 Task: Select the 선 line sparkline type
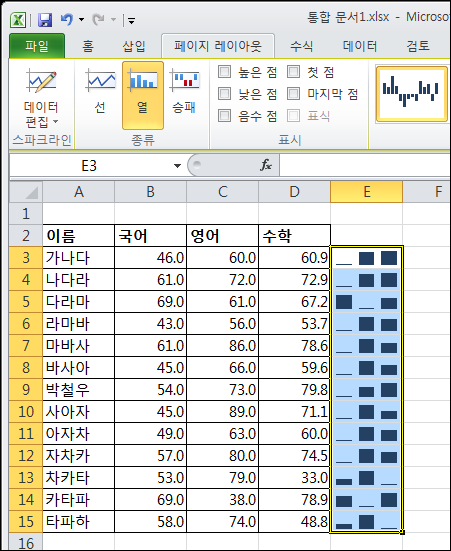[101, 95]
